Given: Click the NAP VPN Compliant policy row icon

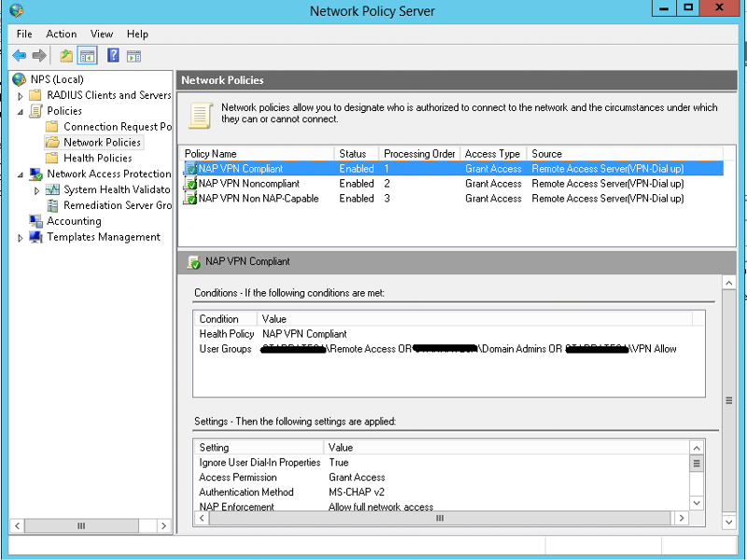Looking at the screenshot, I should 190,169.
